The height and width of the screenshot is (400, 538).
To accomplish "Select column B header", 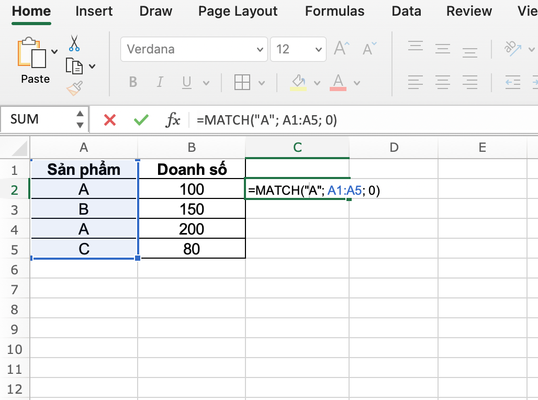I will tap(191, 148).
